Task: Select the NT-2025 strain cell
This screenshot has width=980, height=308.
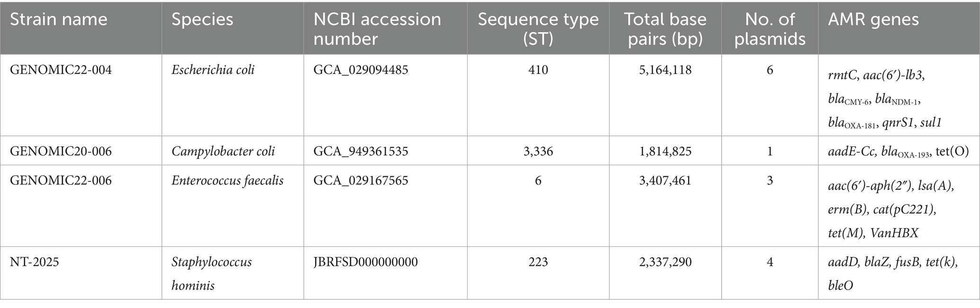Action: coord(35,262)
